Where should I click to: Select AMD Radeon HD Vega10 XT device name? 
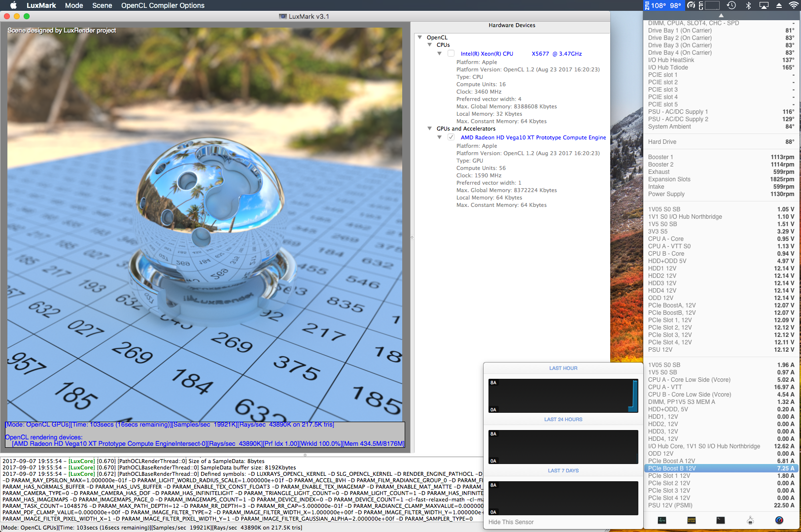coord(533,137)
